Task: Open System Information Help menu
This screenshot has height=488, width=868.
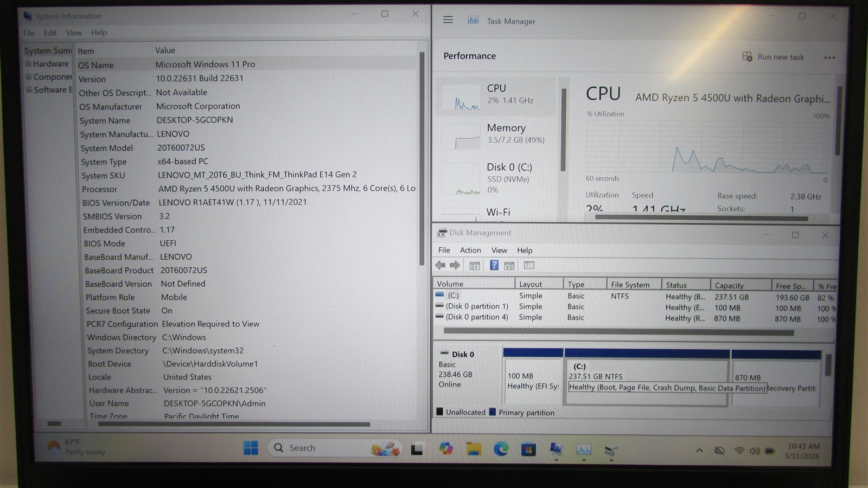Action: pos(99,33)
